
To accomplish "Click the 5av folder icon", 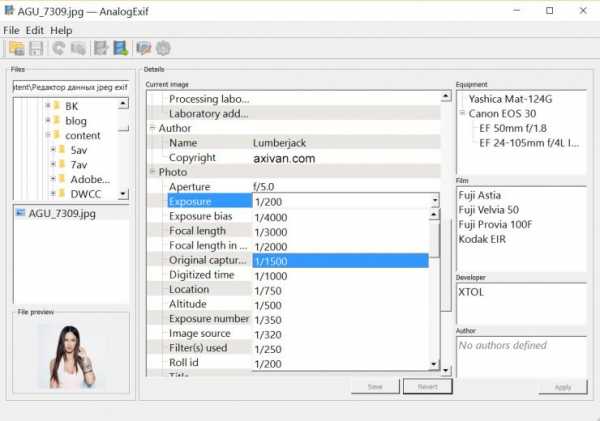I will (x=62, y=150).
